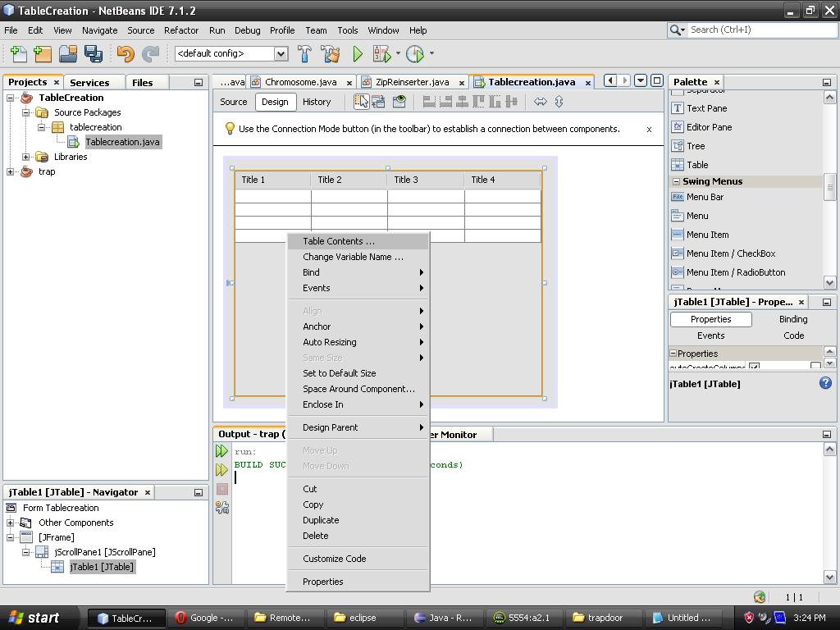840x630 pixels.
Task: Open run settings via wrench icon in Output panel
Action: tap(221, 507)
